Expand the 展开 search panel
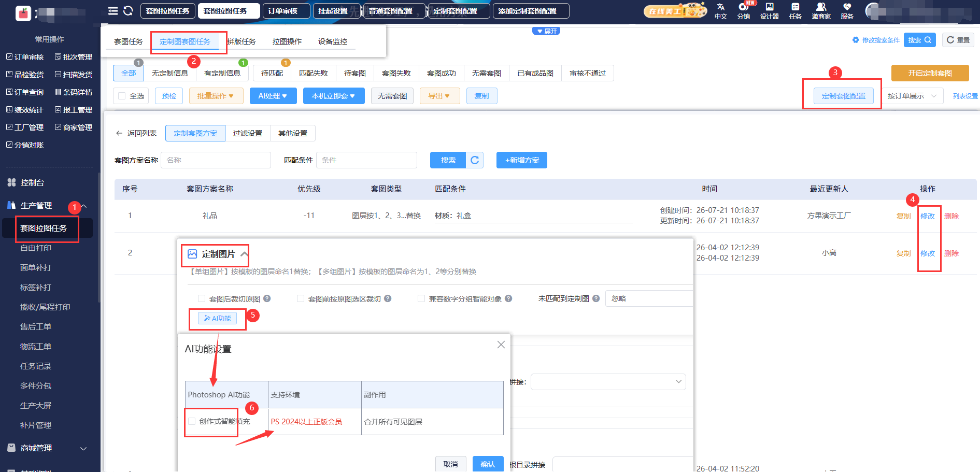Viewport: 980px width, 472px height. click(x=546, y=31)
